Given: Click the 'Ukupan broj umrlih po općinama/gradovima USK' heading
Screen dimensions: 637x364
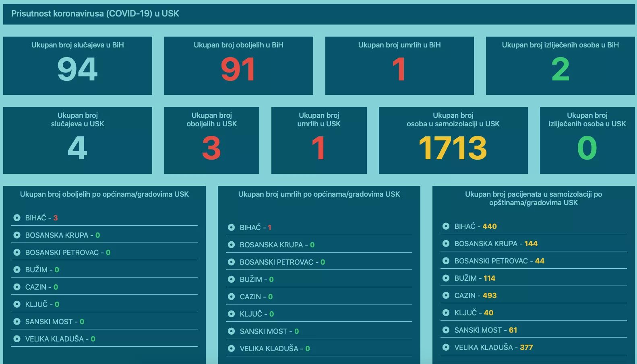Looking at the screenshot, I should coord(319,194).
